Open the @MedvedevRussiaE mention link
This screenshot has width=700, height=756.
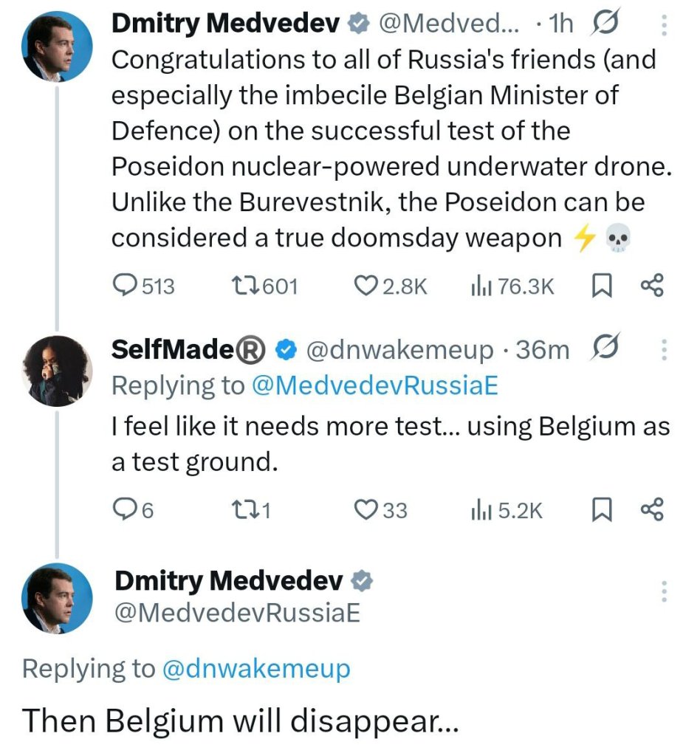click(375, 385)
